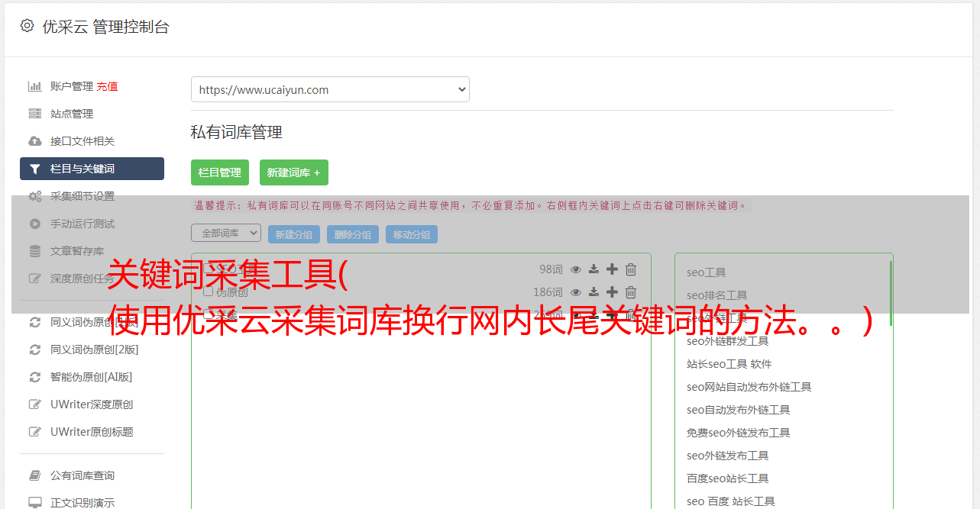Click the 删除分组 button
This screenshot has height=509, width=980.
pos(353,234)
